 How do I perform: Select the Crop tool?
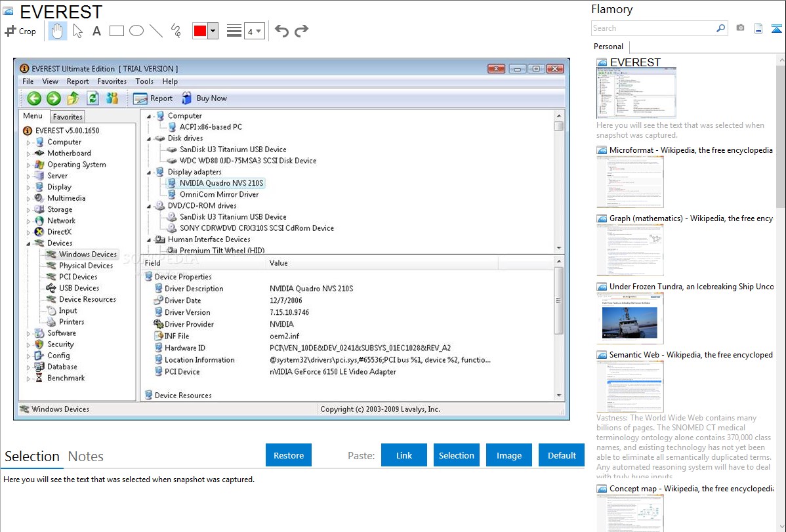click(20, 31)
